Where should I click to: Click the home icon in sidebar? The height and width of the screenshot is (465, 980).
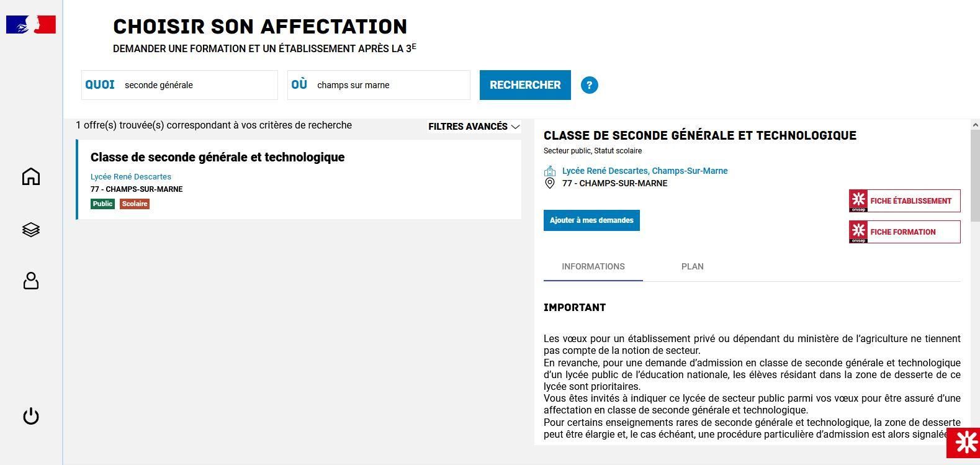coord(31,177)
